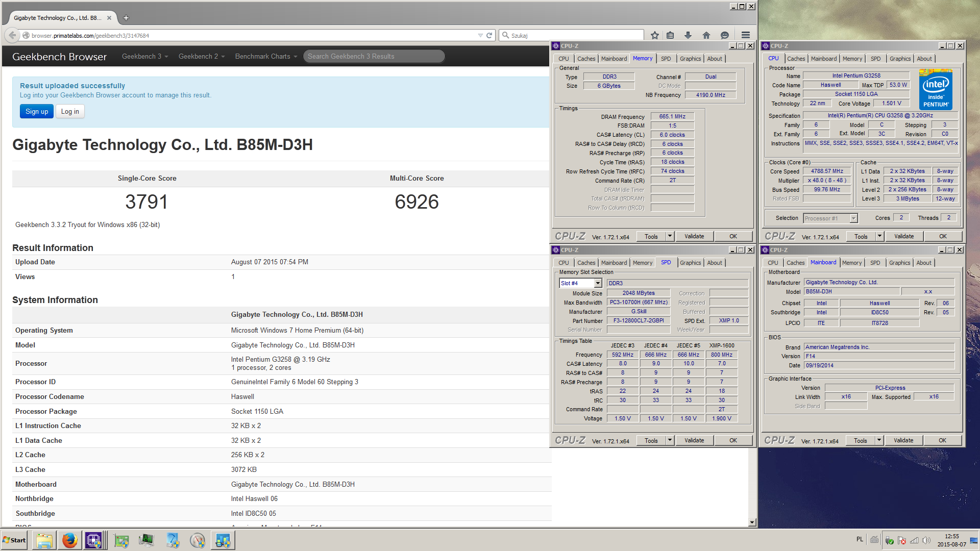Click the browser address bar URL

click(x=90, y=36)
